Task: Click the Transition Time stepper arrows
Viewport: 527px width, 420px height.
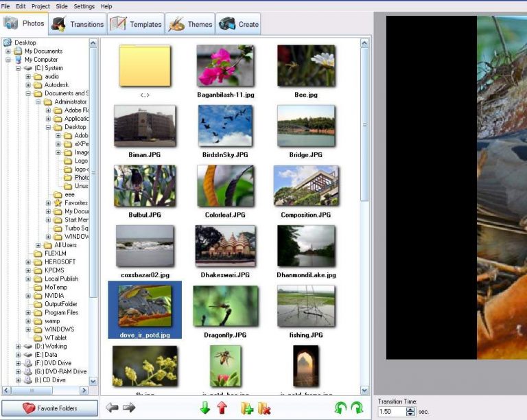Action: (410, 412)
